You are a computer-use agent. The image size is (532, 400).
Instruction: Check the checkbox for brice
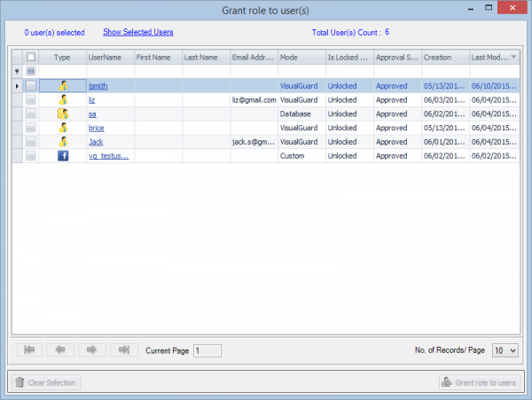pyautogui.click(x=31, y=127)
